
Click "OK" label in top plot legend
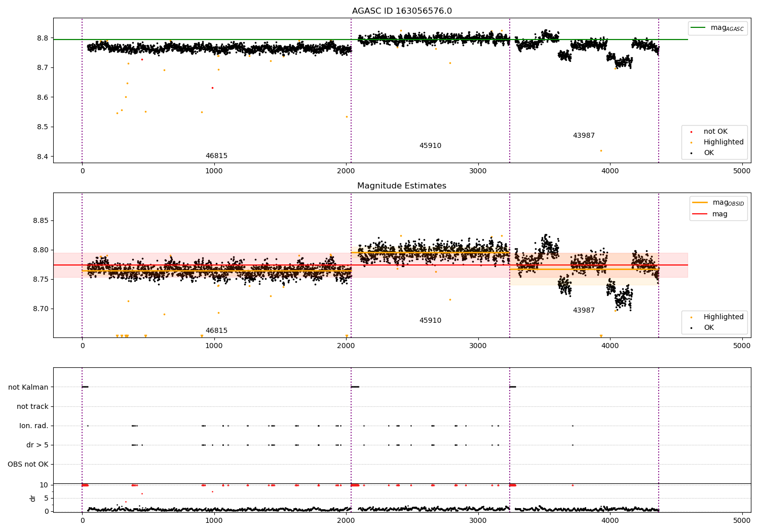pos(709,153)
